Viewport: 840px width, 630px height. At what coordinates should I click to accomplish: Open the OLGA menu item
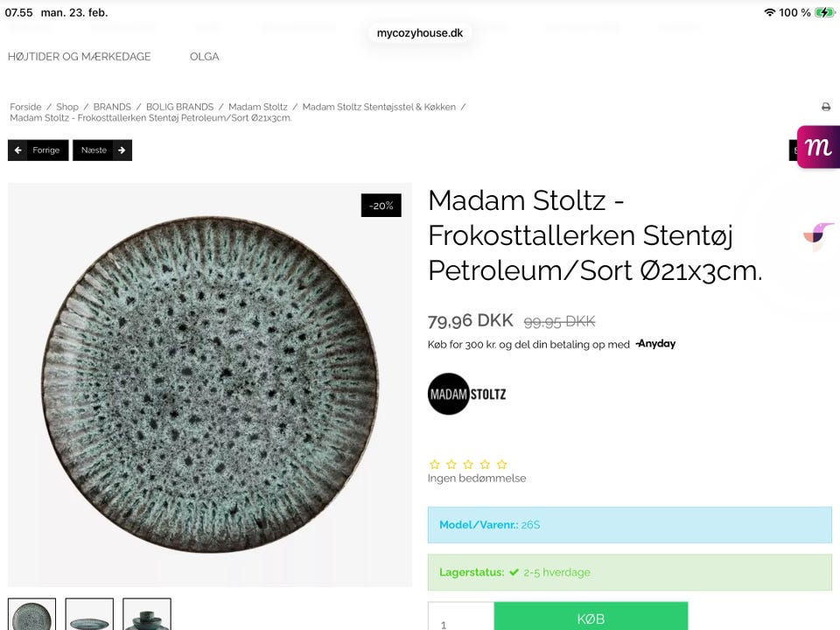pos(205,57)
